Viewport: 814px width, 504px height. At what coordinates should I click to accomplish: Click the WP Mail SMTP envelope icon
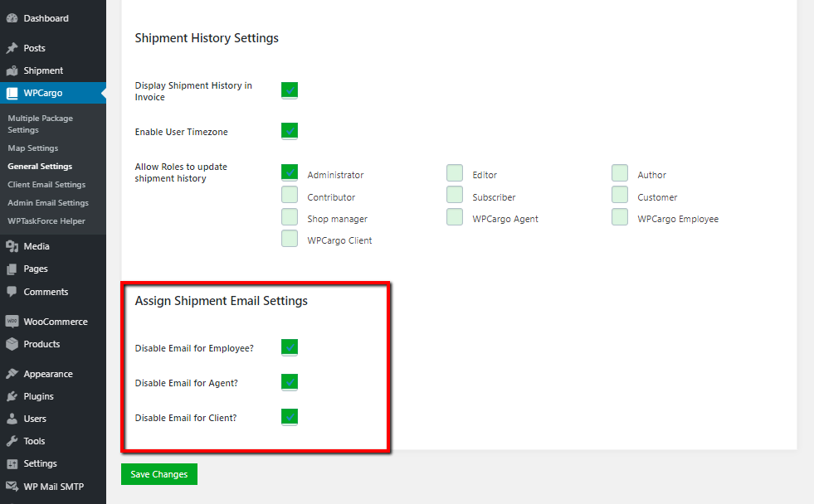tap(12, 487)
